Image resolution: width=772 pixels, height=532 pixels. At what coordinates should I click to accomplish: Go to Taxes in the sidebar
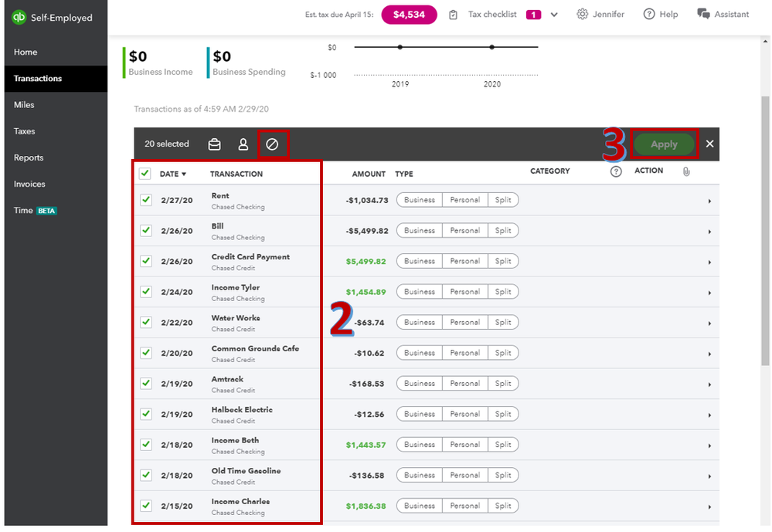point(56,131)
